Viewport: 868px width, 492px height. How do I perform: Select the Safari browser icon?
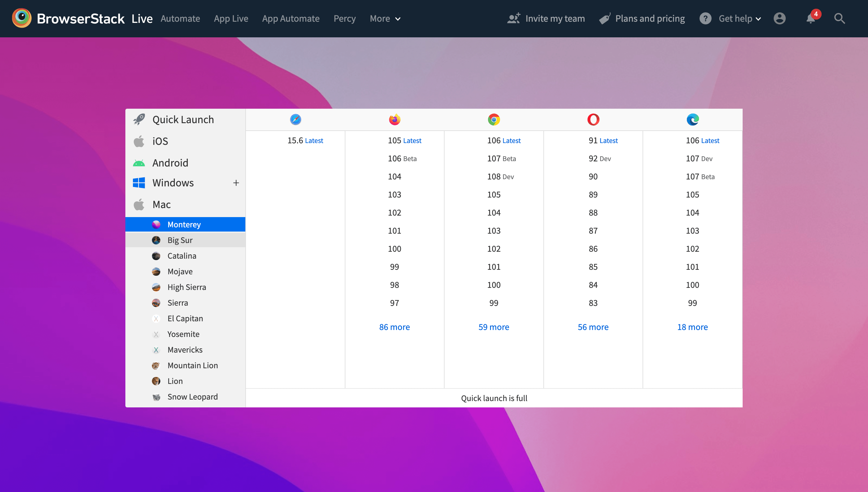[x=295, y=119]
